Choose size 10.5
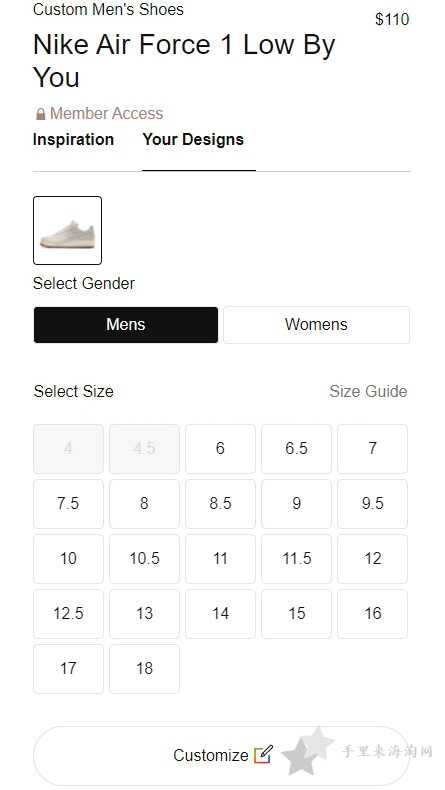Screen dimensions: 445x790 tap(144, 558)
